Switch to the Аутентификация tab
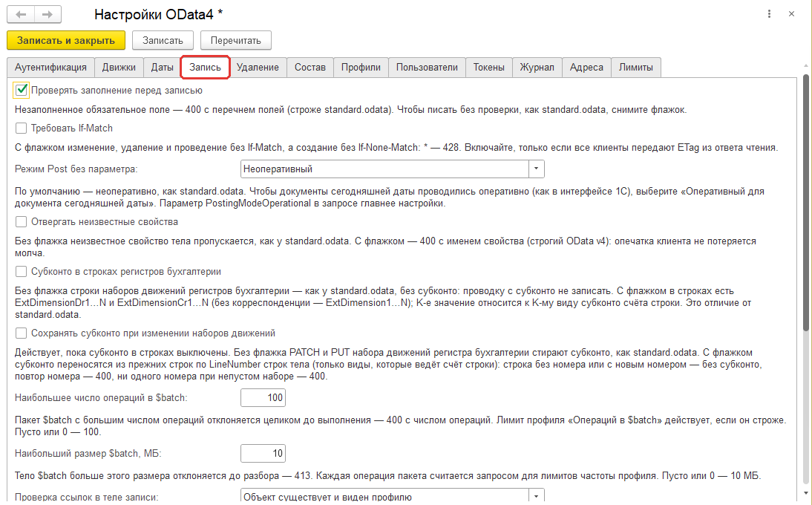The width and height of the screenshot is (812, 505). 50,68
